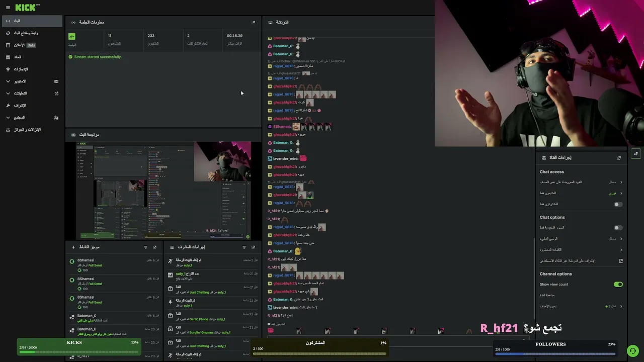Click the first 8Shamssi Full Send activity
The height and width of the screenshot is (362, 644).
pos(115,265)
